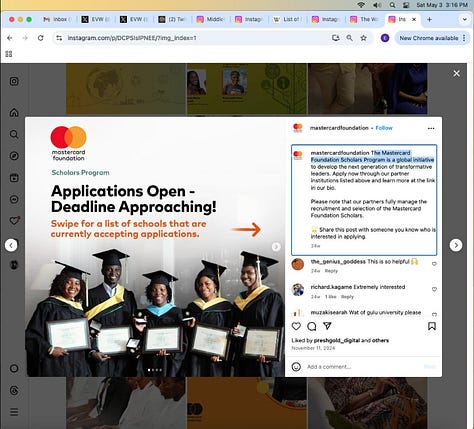Open the Instagram logo in sidebar
The height and width of the screenshot is (429, 474).
tap(14, 81)
